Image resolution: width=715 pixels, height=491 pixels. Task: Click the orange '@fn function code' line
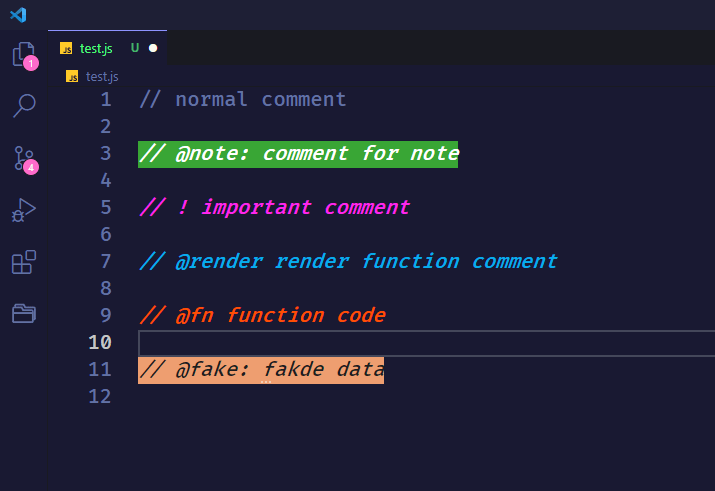(263, 315)
